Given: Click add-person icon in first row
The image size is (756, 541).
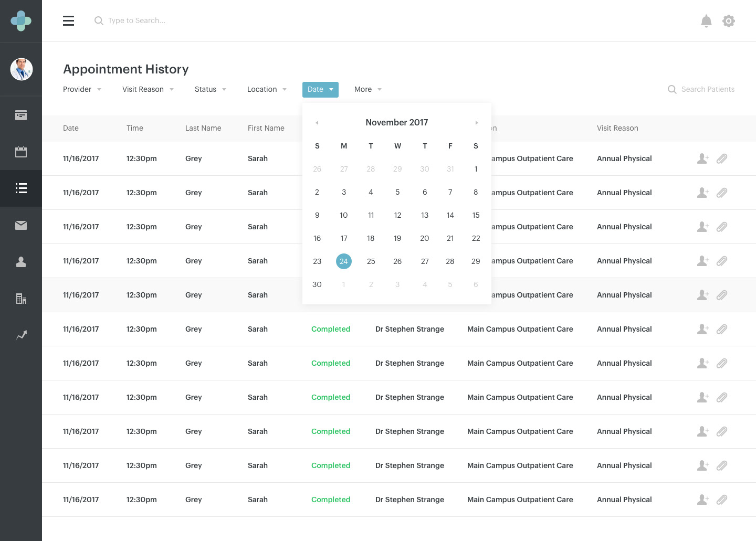Looking at the screenshot, I should tap(703, 158).
